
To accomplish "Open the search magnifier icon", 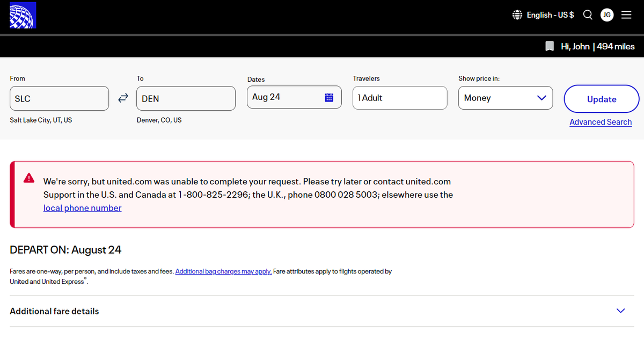I will 588,15.
